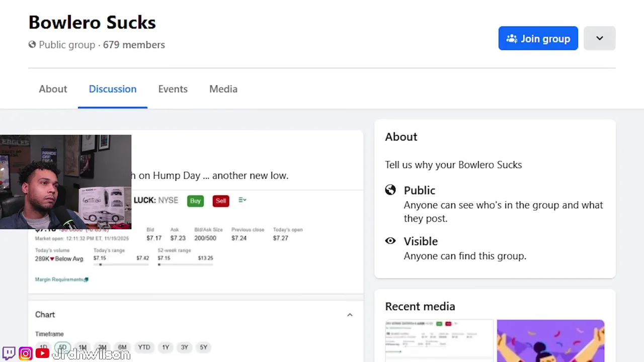Click the post text 'on Hump Day ... another new low.'

pos(213,175)
